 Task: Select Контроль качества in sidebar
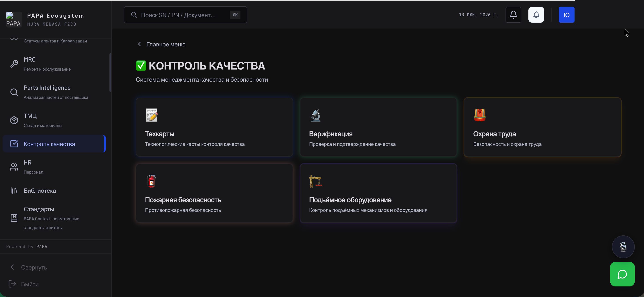tap(54, 144)
